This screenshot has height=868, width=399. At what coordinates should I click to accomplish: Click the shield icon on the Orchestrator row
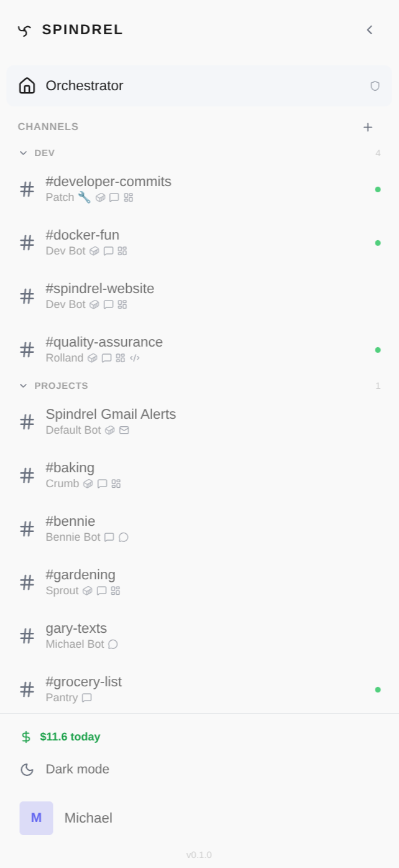[375, 86]
